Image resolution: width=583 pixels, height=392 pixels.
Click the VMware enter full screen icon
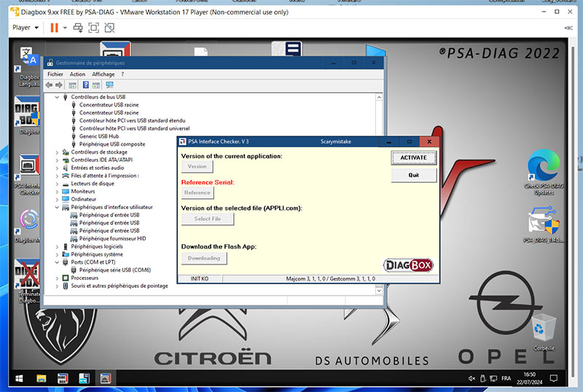[x=94, y=28]
